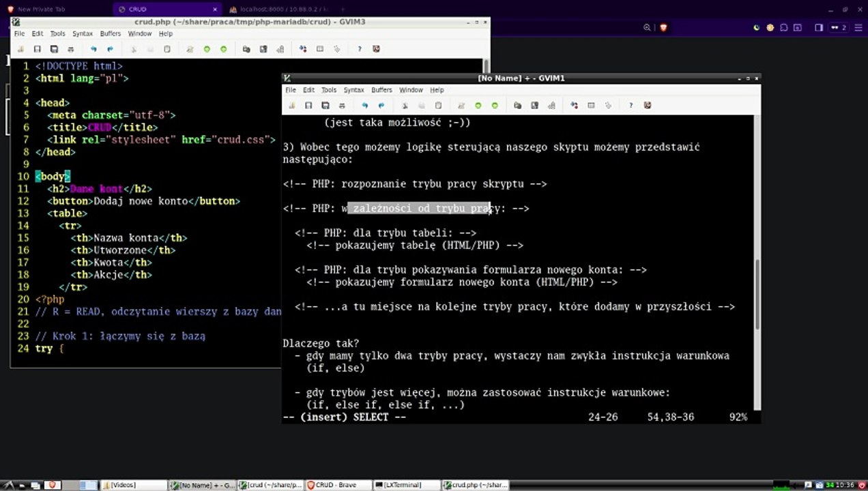Click Load Session icon in GVIM1 toolbar
868x491 pixels.
coord(518,106)
